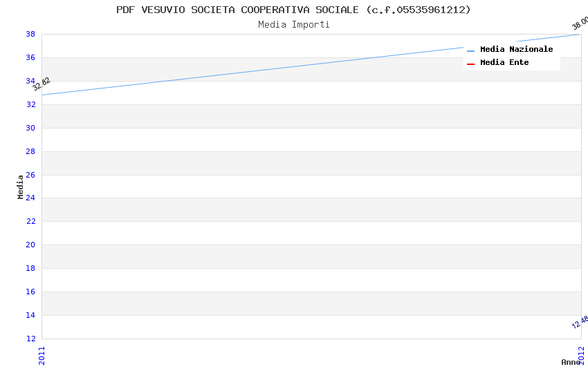Click the vertical Media y-axis title
This screenshot has height=380, width=588.
coord(21,187)
